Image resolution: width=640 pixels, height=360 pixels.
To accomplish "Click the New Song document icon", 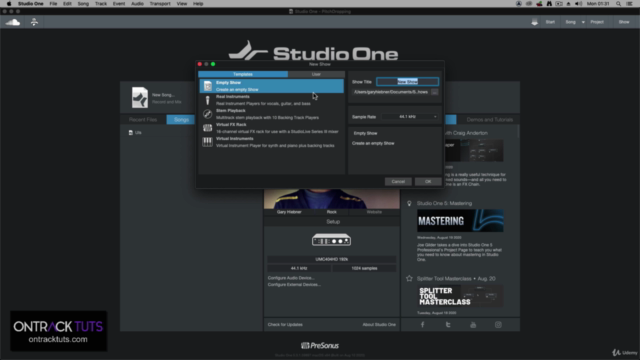I will pyautogui.click(x=140, y=98).
